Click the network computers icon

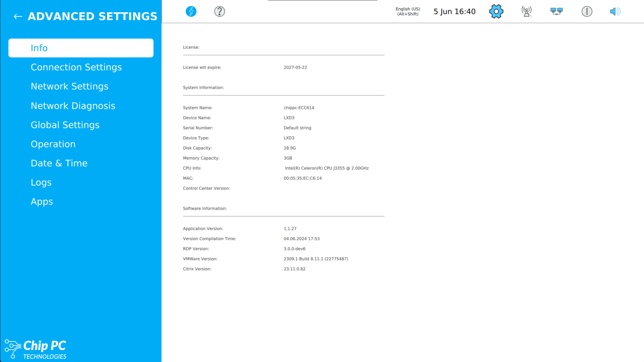[556, 11]
